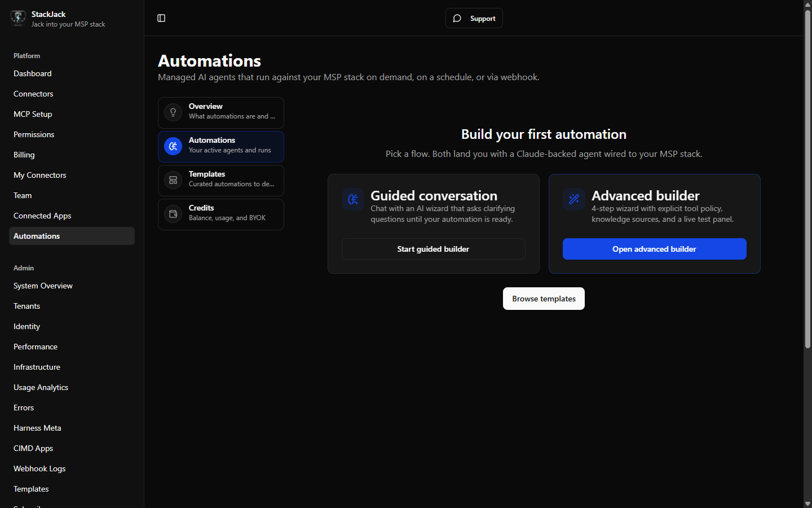Open the Credits tab

tap(221, 214)
